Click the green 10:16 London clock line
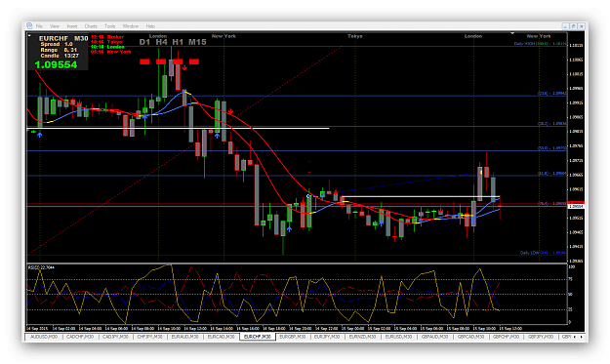 107,47
